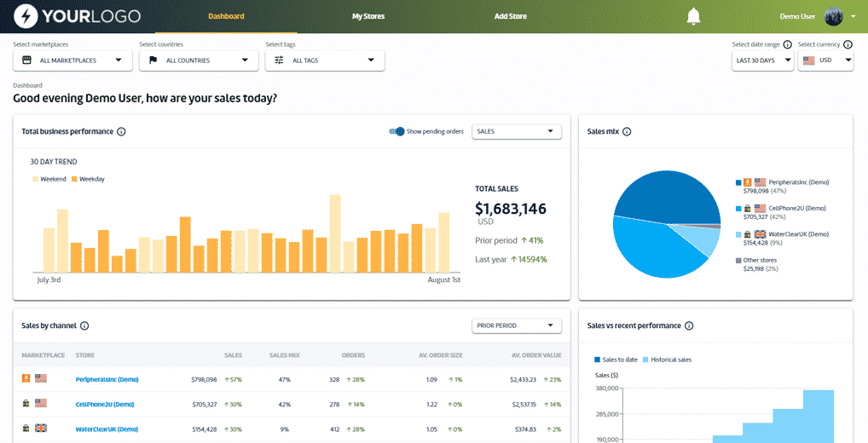868x443 pixels.
Task: Sort by AV. ORDER SIZE column header
Action: pyautogui.click(x=441, y=355)
